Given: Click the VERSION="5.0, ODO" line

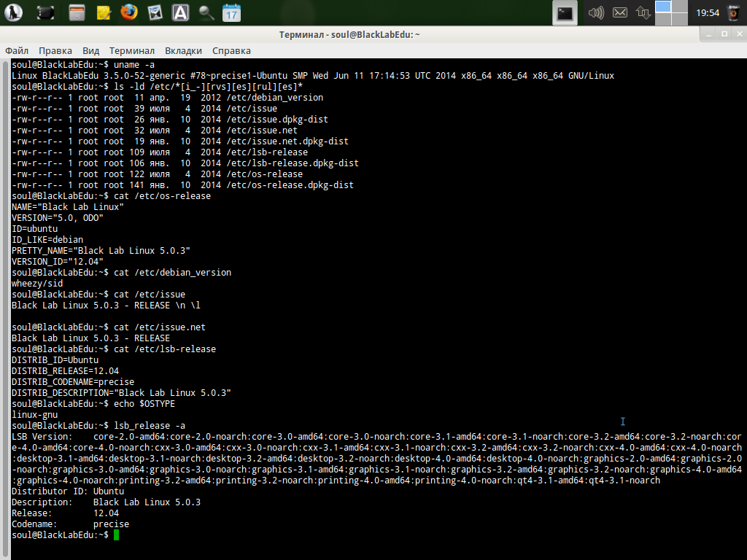Looking at the screenshot, I should point(58,218).
